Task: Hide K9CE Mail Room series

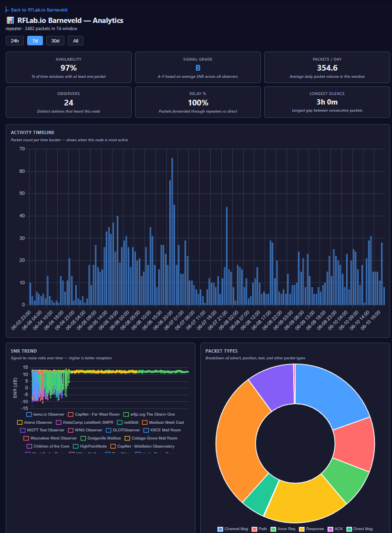Action: pos(162,430)
